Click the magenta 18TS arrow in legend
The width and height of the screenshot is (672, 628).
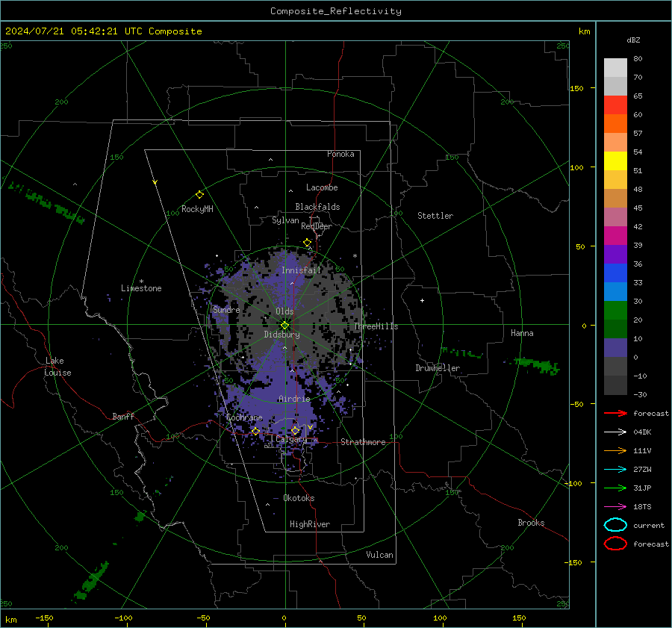tap(615, 507)
